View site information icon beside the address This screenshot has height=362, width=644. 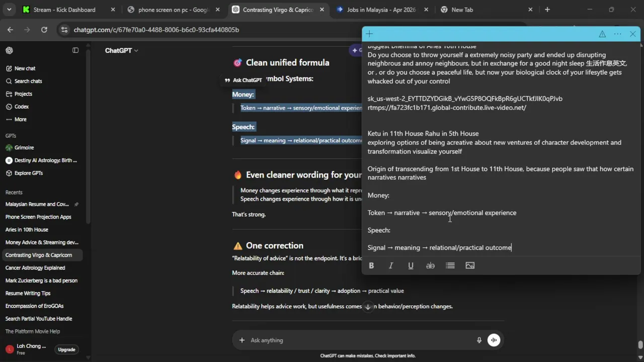click(64, 30)
